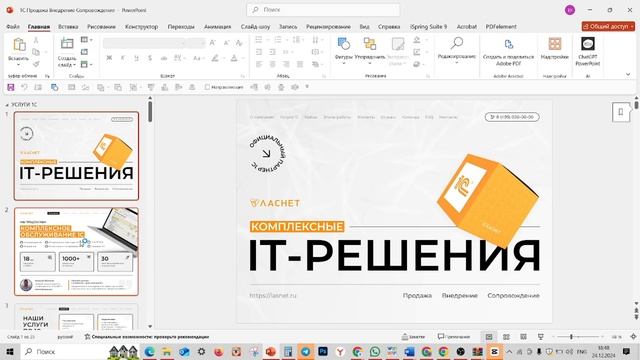Image resolution: width=640 pixels, height=360 pixels.
Task: Collapse the ribbon with the chevron
Action: (628, 74)
